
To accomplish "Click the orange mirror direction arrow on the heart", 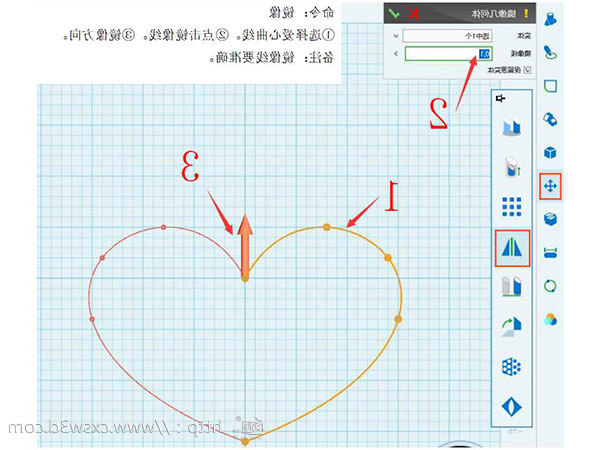I will coord(245,247).
